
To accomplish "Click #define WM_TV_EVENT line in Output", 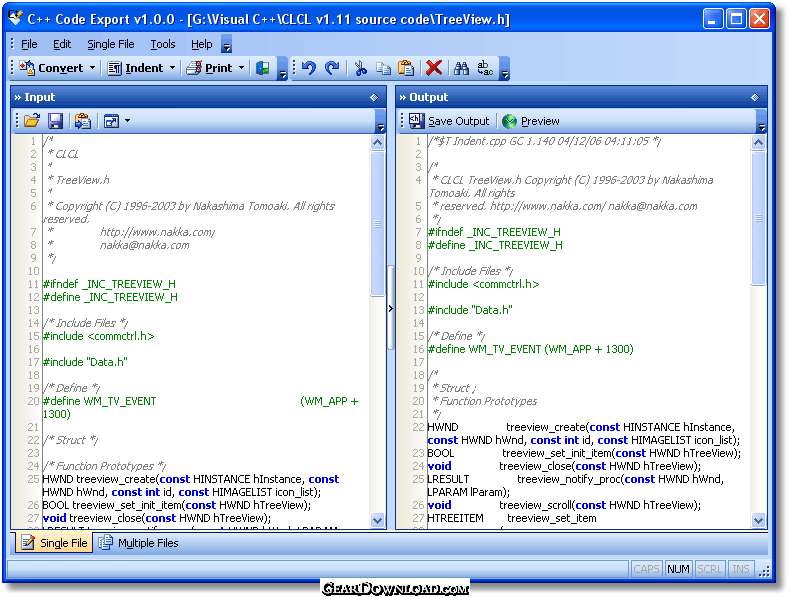I will 531,349.
